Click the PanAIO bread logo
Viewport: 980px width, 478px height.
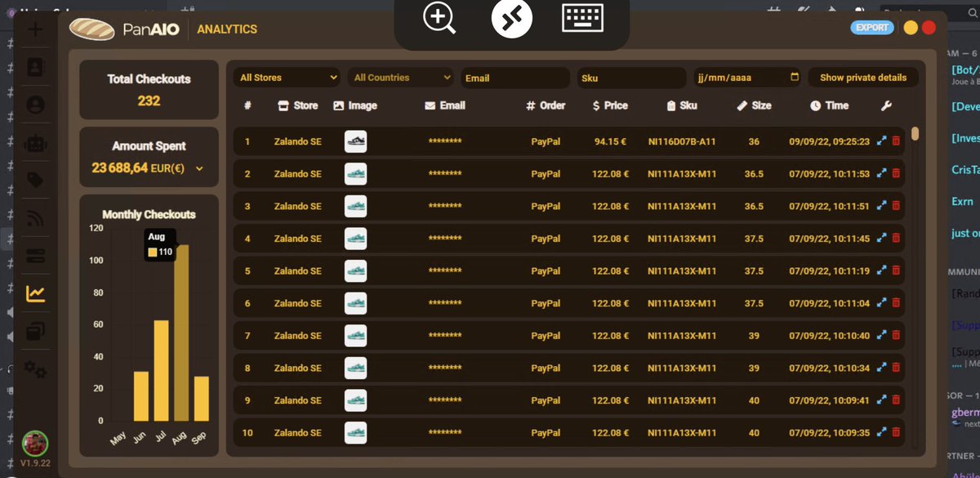click(x=91, y=29)
